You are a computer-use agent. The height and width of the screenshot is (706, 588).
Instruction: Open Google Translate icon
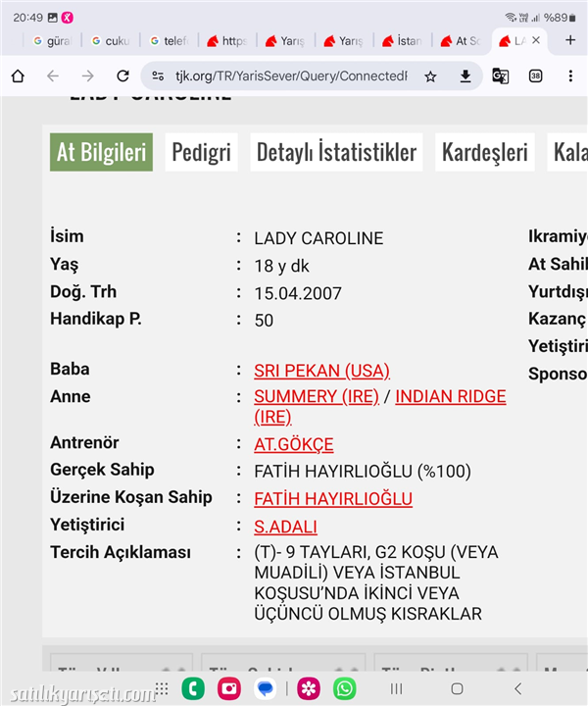[x=500, y=76]
